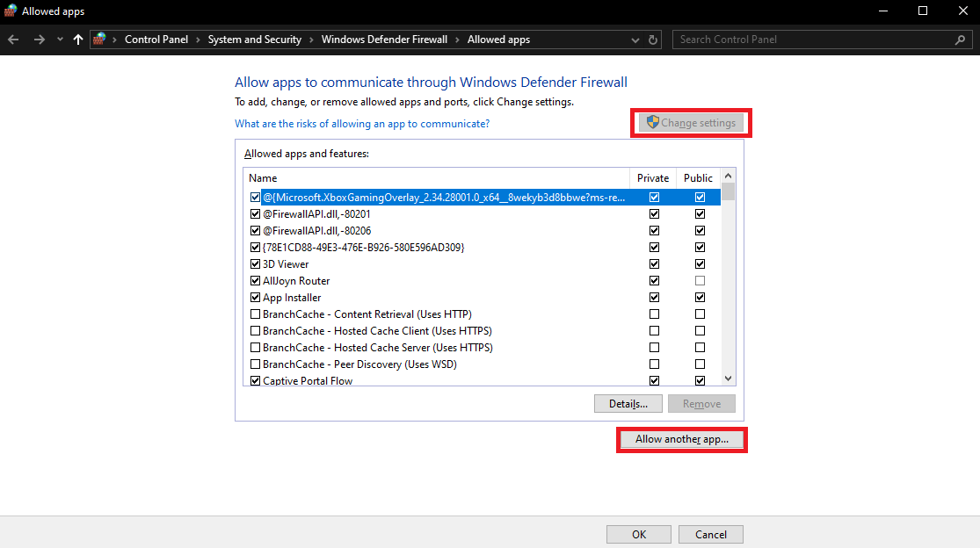This screenshot has height=548, width=980.
Task: Navigate to Windows Defender Firewall breadcrumb
Action: 384,39
